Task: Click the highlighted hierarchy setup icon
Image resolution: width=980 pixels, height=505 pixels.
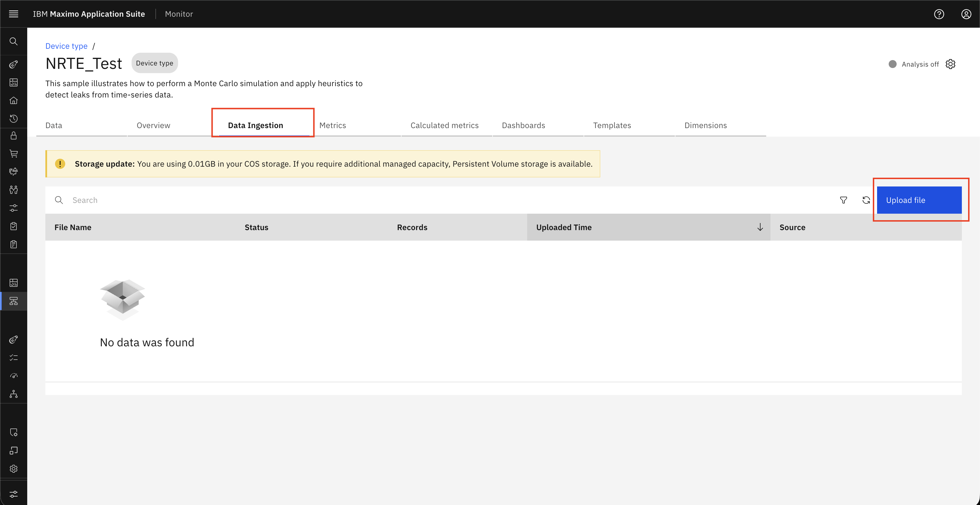Action: tap(14, 301)
